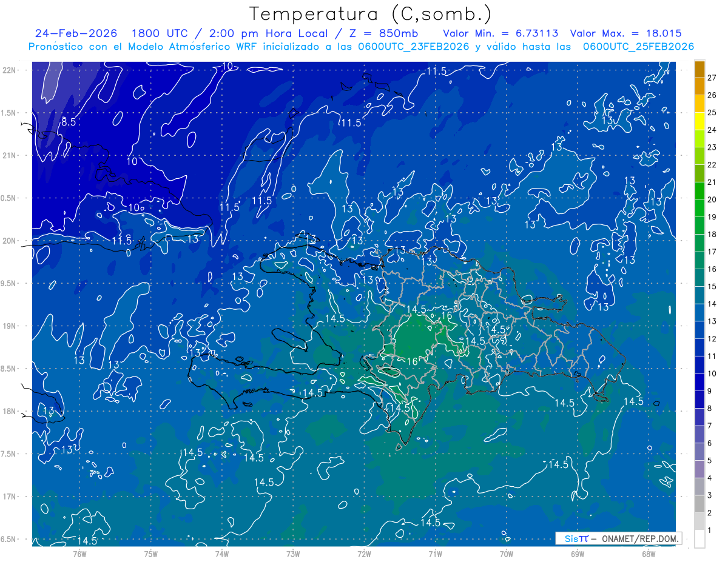Click the colorbar label '9'
728x562 pixels.
709,391
